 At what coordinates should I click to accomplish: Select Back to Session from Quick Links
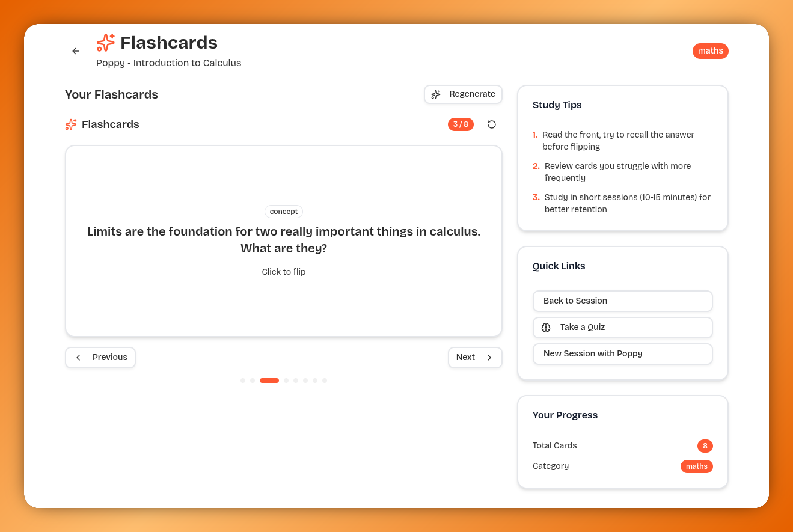pos(622,301)
